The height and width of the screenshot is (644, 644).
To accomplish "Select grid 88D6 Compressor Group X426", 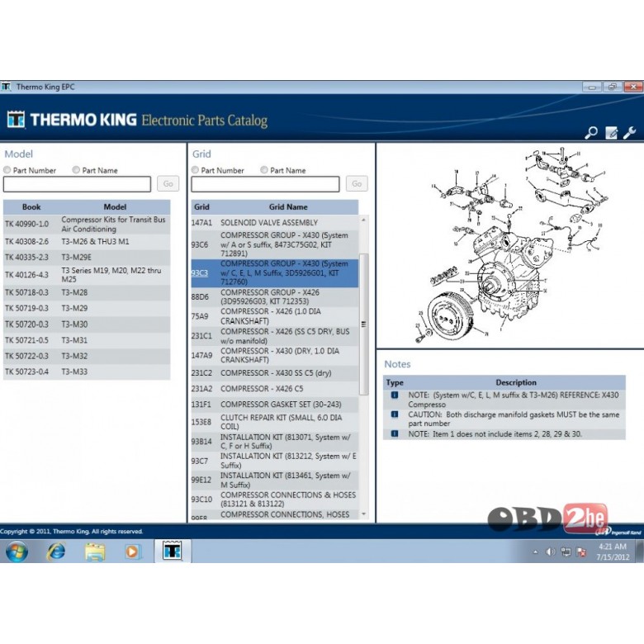I will point(275,297).
